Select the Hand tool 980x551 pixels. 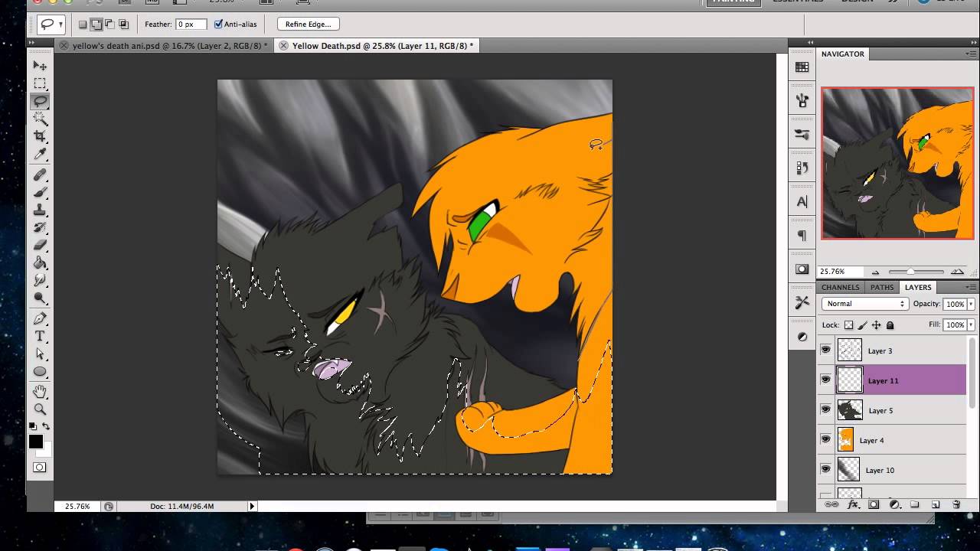pos(40,392)
